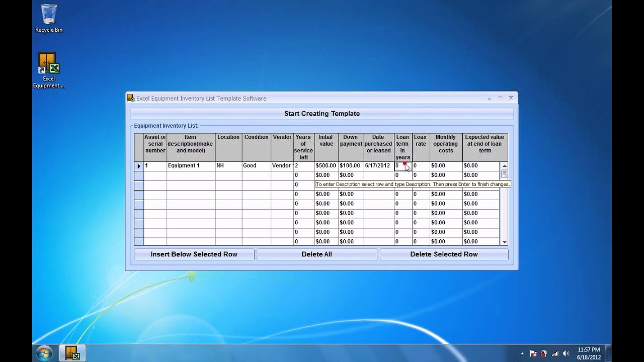
Task: Click Expected value at end of loan header
Action: click(x=485, y=147)
